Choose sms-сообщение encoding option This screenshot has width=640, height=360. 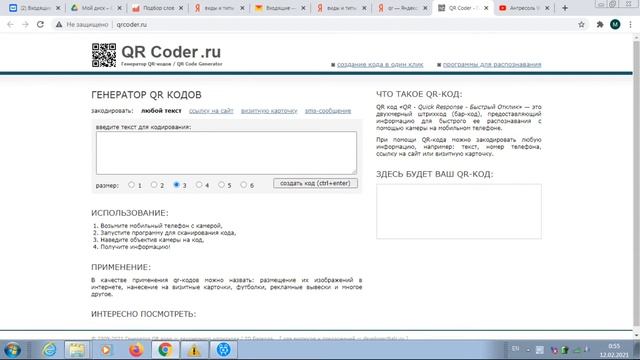coord(328,111)
